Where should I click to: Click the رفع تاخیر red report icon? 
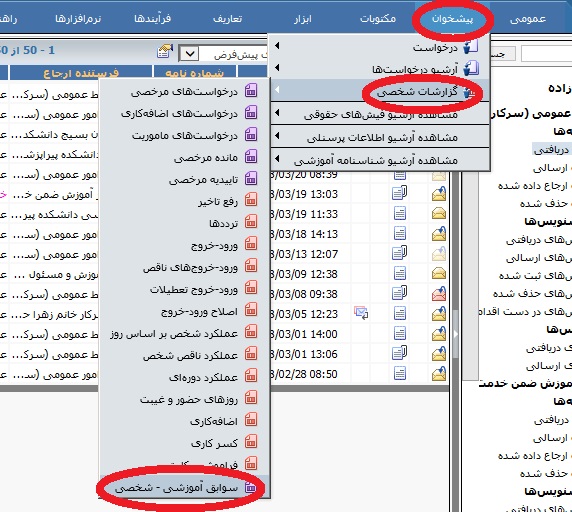tap(251, 200)
